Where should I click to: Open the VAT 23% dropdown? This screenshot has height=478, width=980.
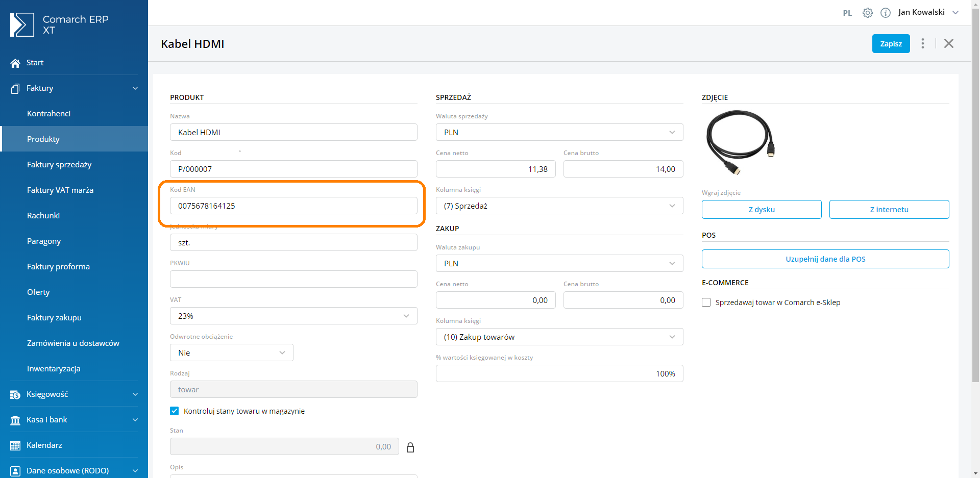293,316
